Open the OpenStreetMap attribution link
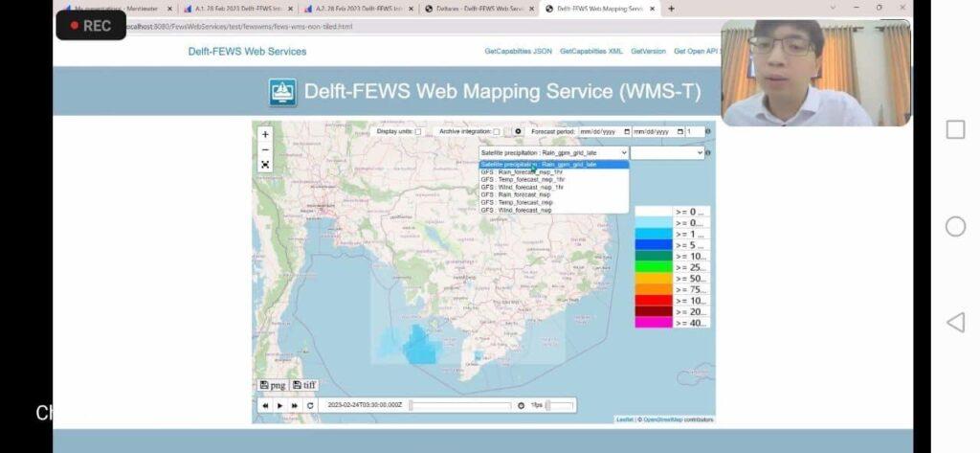The height and width of the screenshot is (453, 980). (663, 419)
